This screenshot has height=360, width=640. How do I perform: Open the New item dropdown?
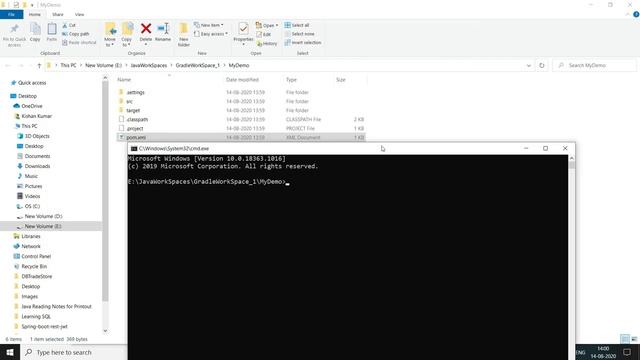point(209,25)
